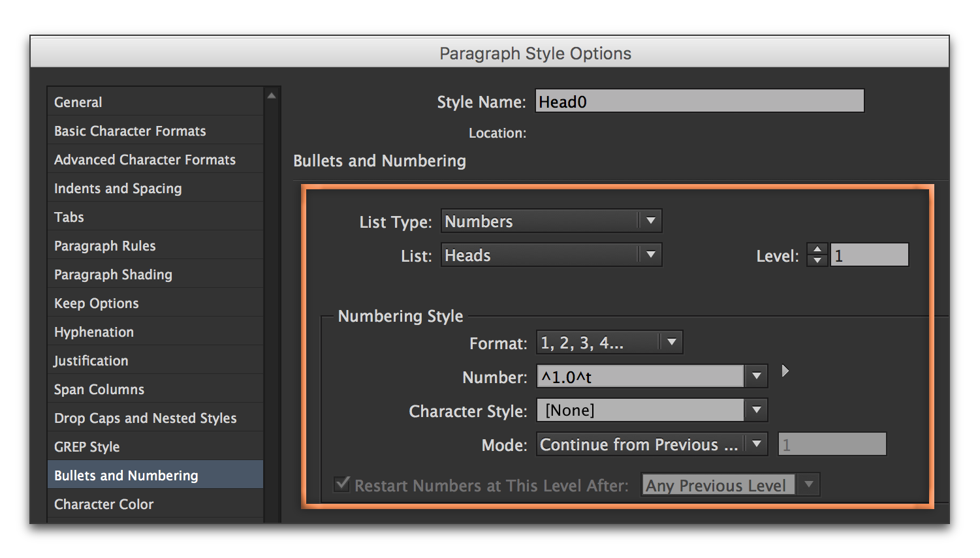The image size is (980, 558).
Task: Open the Format dropdown showing 1, 2, 3, 4...
Action: pyautogui.click(x=672, y=341)
